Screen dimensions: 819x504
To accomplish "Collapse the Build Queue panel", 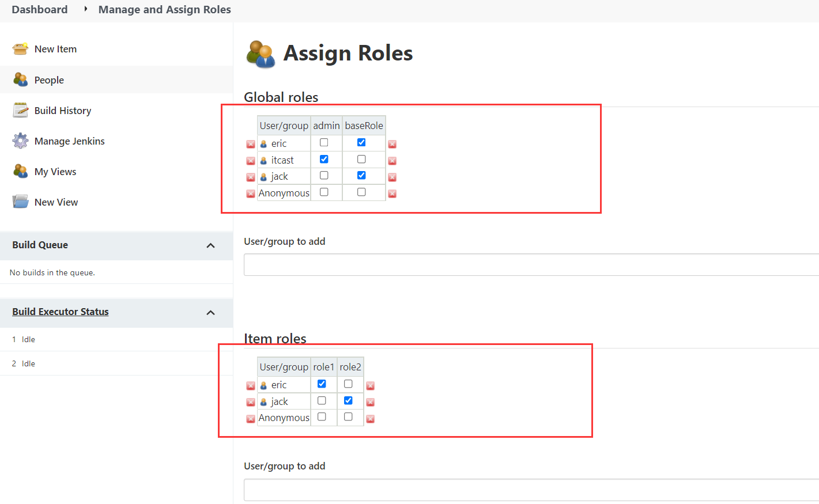I will click(x=211, y=245).
